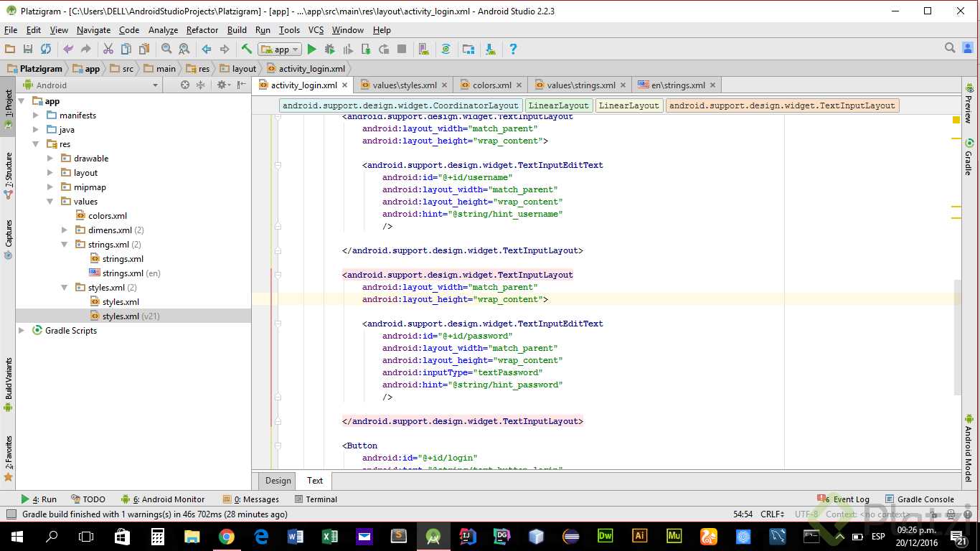980x551 pixels.
Task: Open the Refactor menu
Action: pos(202,30)
